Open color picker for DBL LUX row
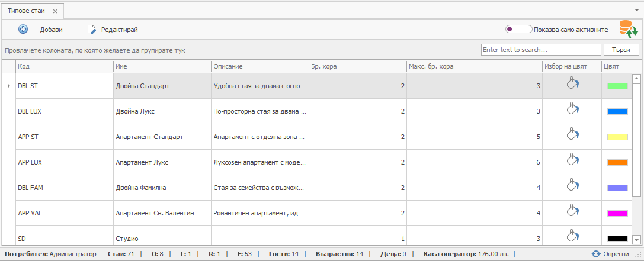This screenshot has width=644, height=261. point(572,109)
